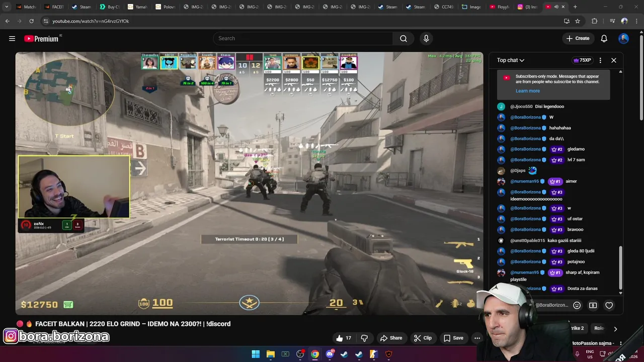Click @unstt0pable315 username in chat

527,240
